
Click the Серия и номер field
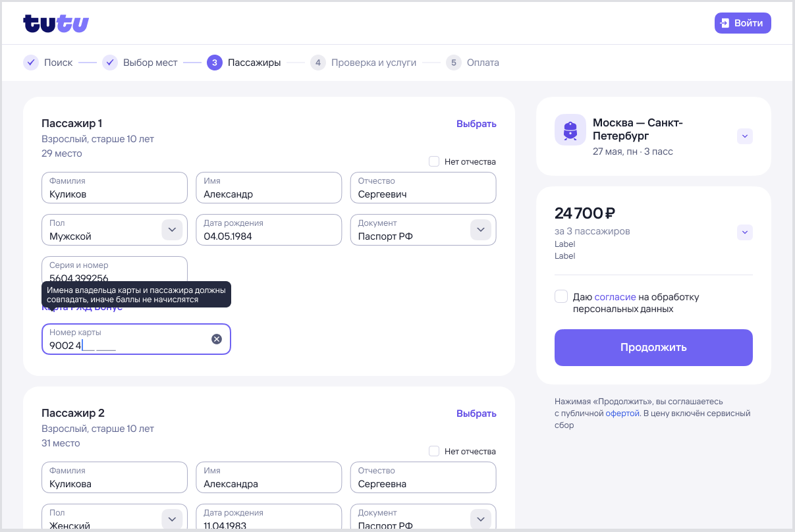[x=115, y=270]
